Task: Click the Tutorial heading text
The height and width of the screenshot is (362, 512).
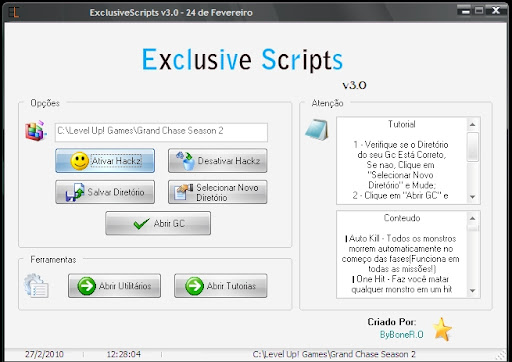Action: pyautogui.click(x=402, y=124)
